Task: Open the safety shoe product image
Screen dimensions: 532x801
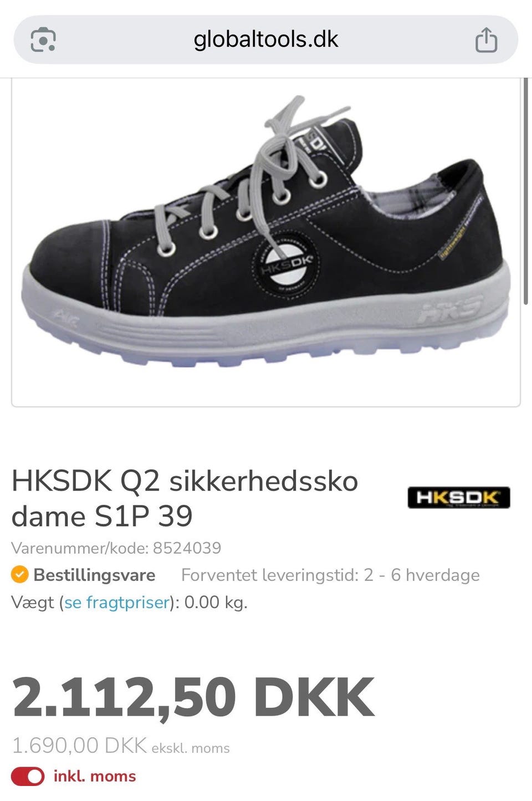Action: pos(266,242)
